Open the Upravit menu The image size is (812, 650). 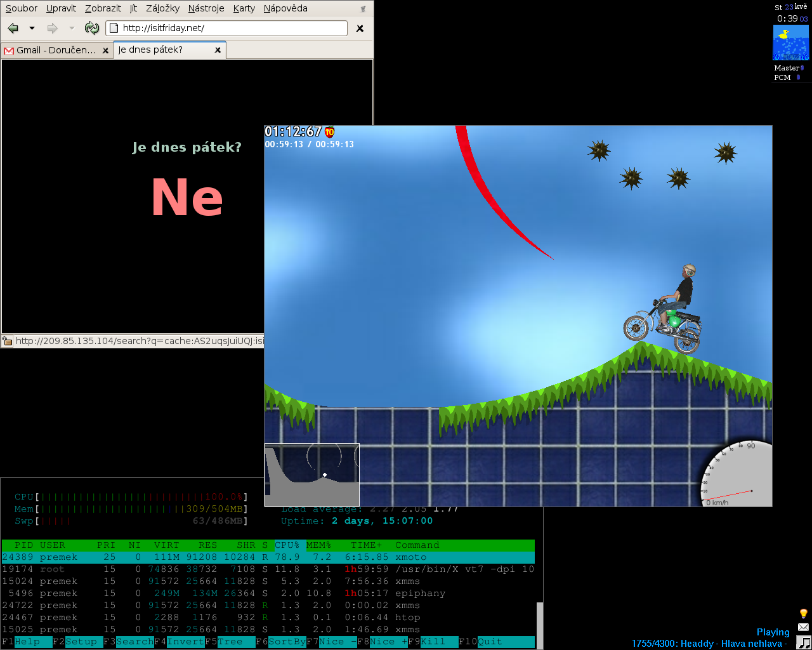[61, 8]
